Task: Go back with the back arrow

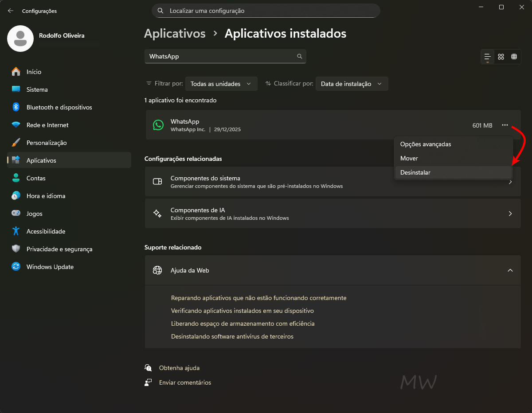Action: point(11,11)
